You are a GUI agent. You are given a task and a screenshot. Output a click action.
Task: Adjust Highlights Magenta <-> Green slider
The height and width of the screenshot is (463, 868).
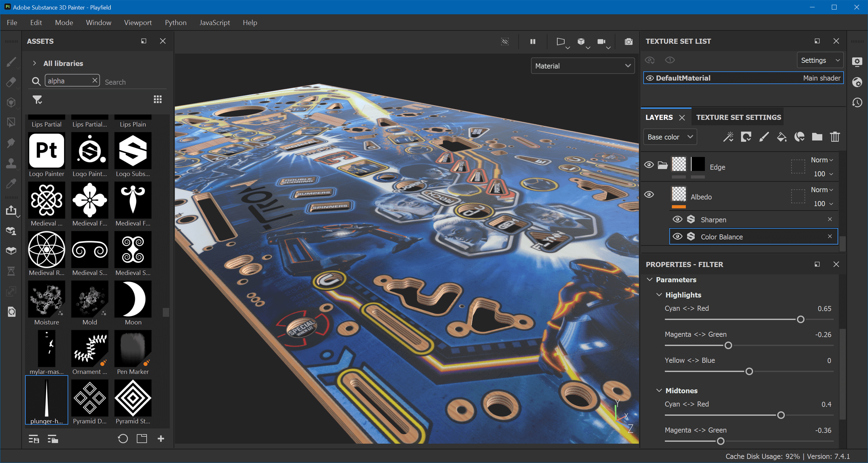pyautogui.click(x=749, y=345)
